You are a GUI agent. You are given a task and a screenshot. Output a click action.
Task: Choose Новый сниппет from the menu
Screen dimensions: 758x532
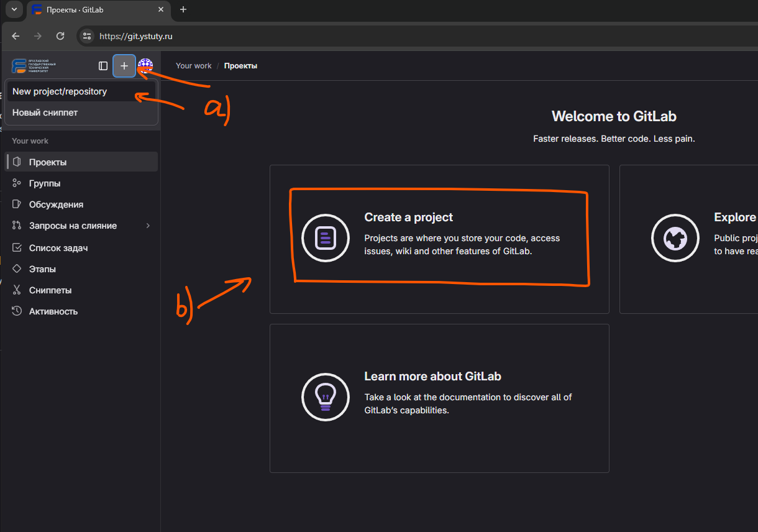coord(81,112)
